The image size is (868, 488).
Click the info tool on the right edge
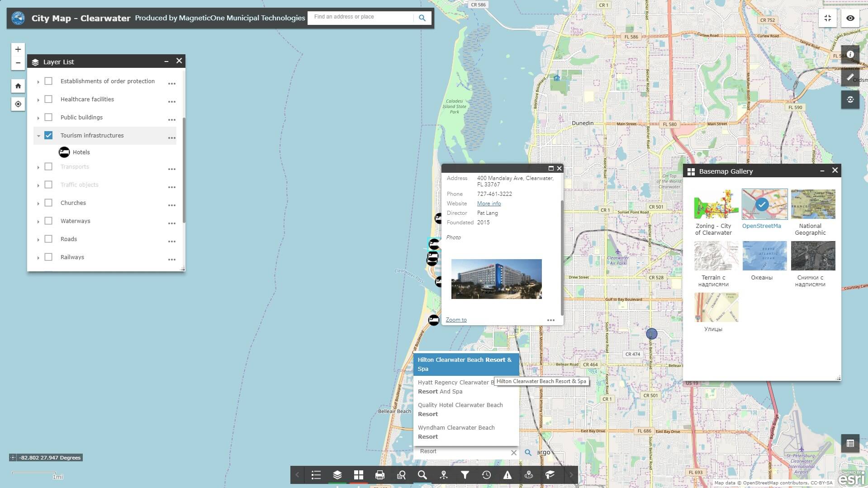click(x=850, y=54)
